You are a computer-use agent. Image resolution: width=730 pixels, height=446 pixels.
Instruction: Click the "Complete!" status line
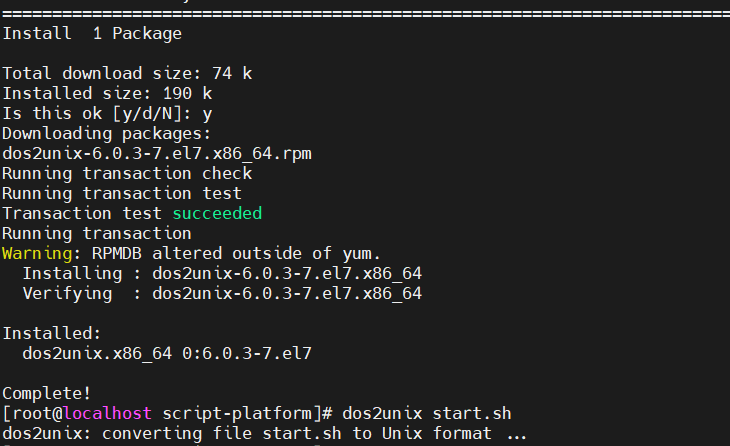47,393
